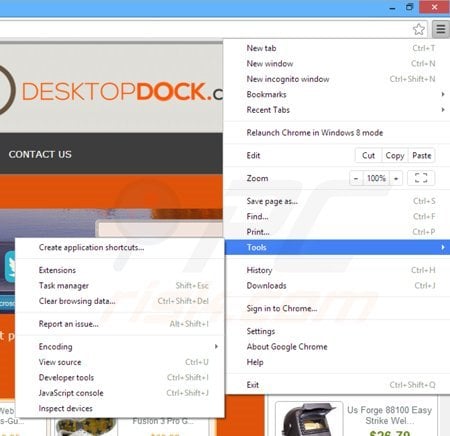
Task: Click the Cut button
Action: (368, 156)
